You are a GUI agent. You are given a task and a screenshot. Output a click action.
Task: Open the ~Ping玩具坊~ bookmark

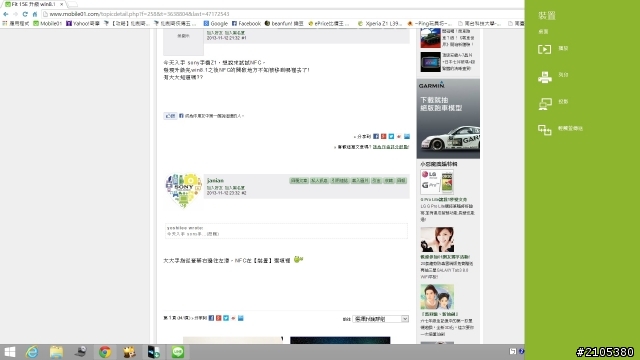(429, 24)
